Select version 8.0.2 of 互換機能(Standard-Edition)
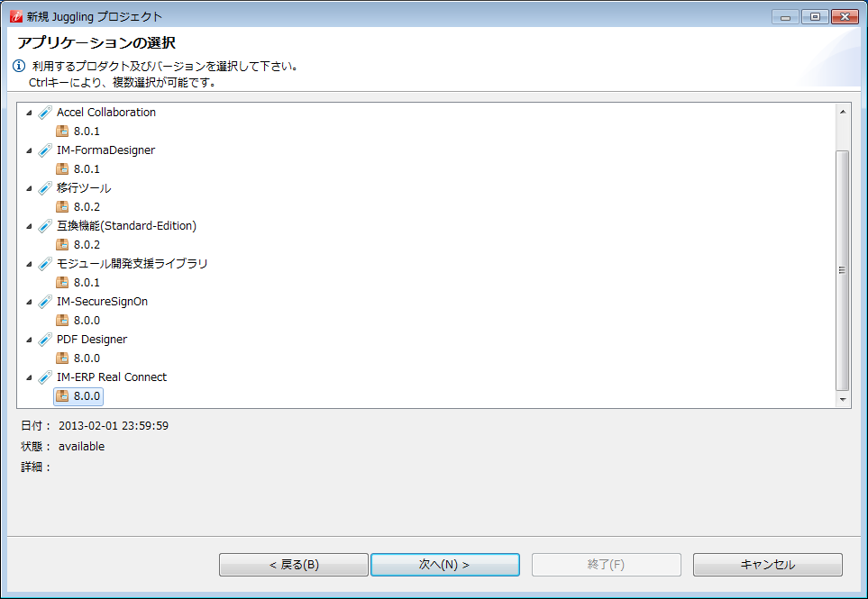 [x=87, y=244]
